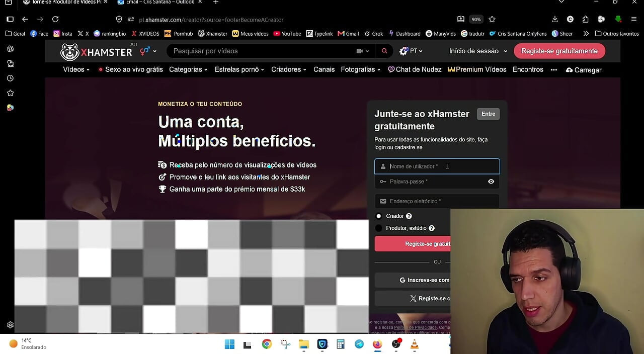Reload the page with the refresh icon
Image resolution: width=644 pixels, height=354 pixels.
pyautogui.click(x=55, y=19)
